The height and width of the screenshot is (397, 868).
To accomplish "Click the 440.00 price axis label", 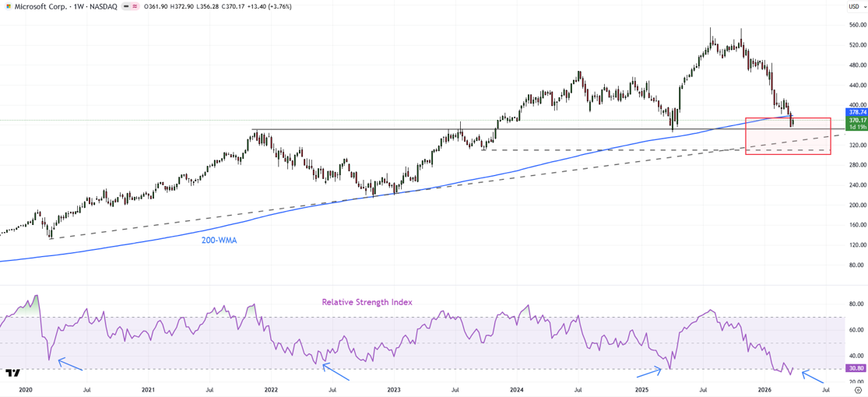I will coord(857,86).
